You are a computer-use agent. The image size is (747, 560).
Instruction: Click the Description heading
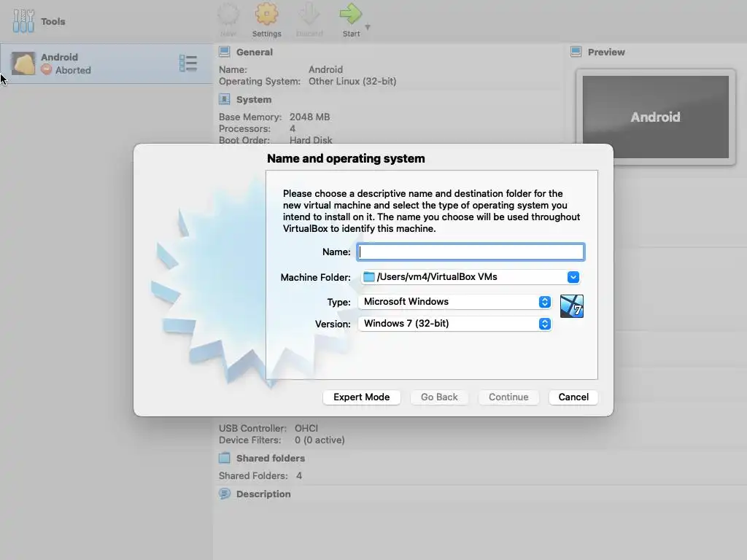tap(263, 494)
